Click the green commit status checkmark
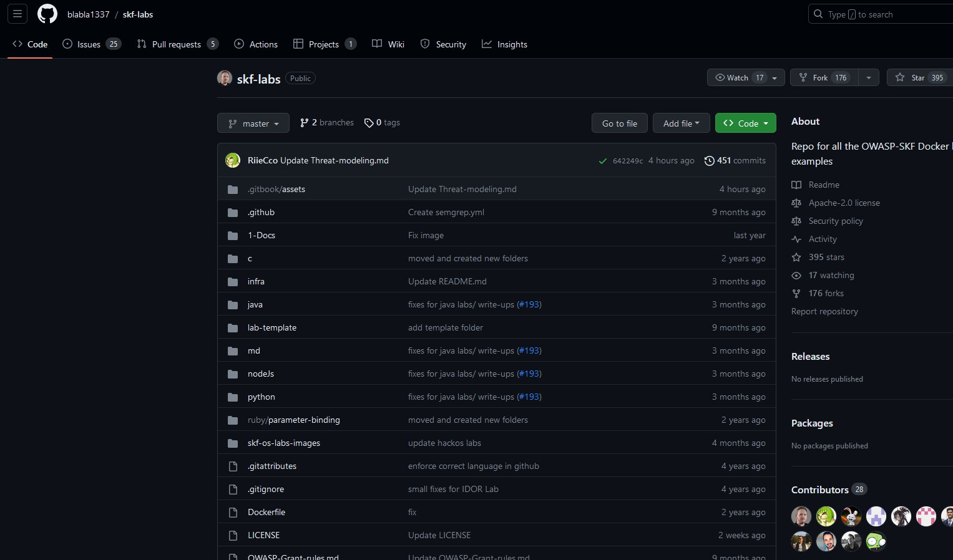This screenshot has height=560, width=953. click(x=603, y=161)
